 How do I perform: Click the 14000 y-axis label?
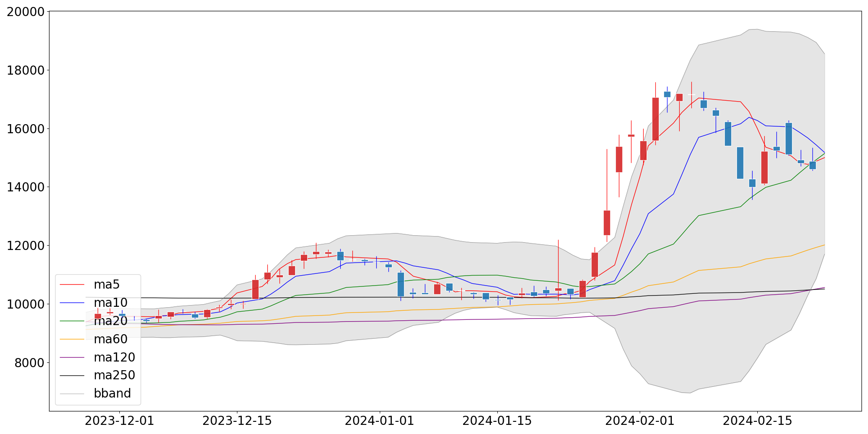pos(26,187)
